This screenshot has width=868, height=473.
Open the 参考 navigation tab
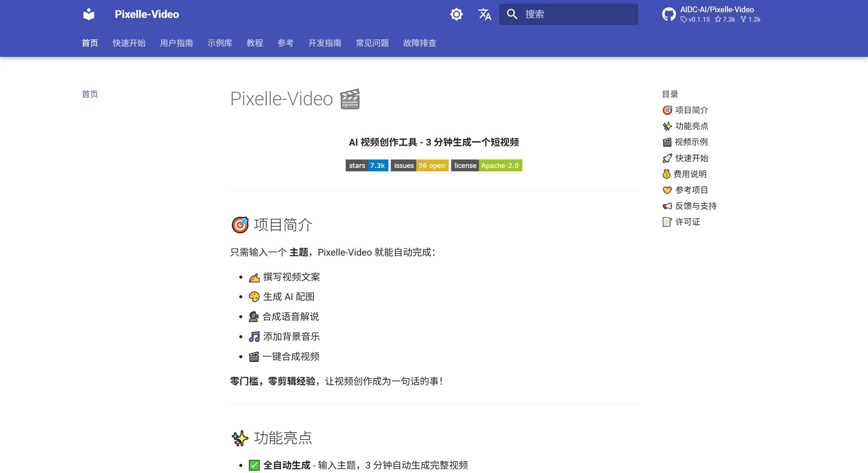[x=285, y=43]
